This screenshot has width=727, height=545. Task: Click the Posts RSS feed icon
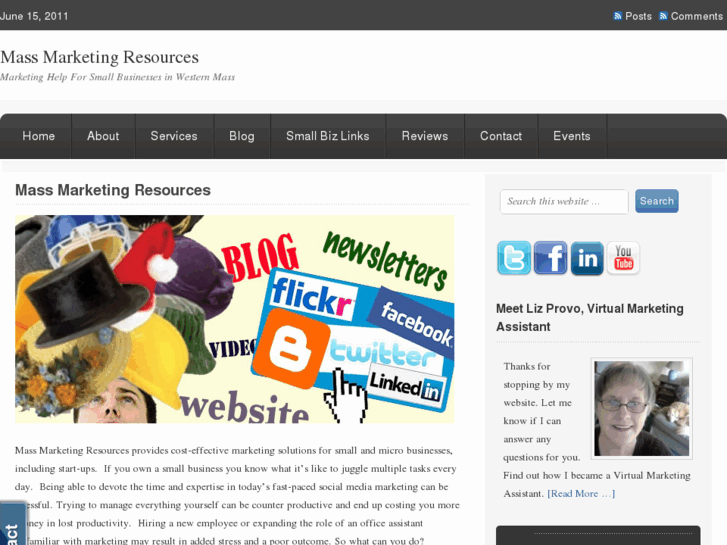618,16
